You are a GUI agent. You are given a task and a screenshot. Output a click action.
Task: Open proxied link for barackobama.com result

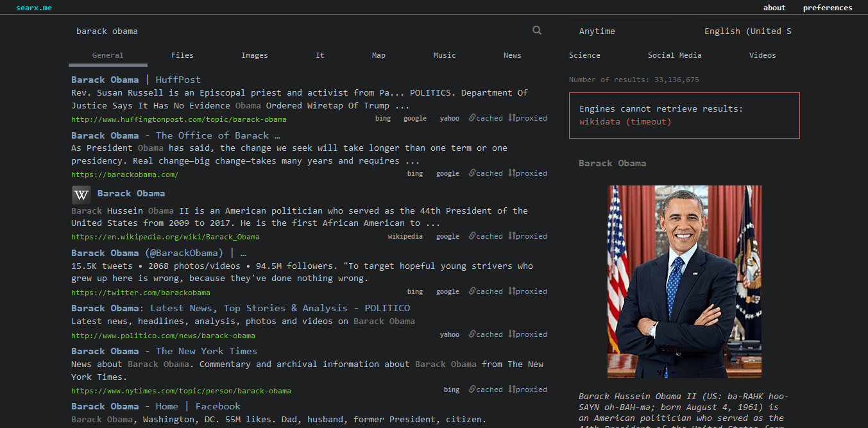click(527, 173)
